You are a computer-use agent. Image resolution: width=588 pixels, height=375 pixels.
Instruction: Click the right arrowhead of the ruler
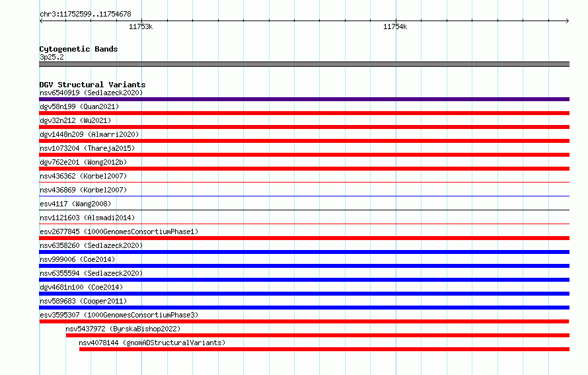click(x=568, y=21)
